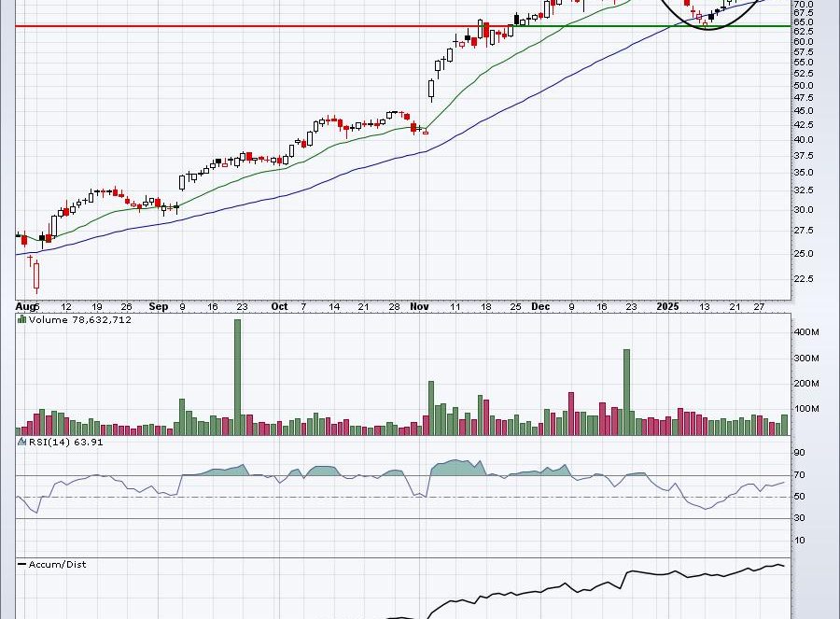Click the '100M' volume axis label
840x619 pixels.
pyautogui.click(x=806, y=409)
